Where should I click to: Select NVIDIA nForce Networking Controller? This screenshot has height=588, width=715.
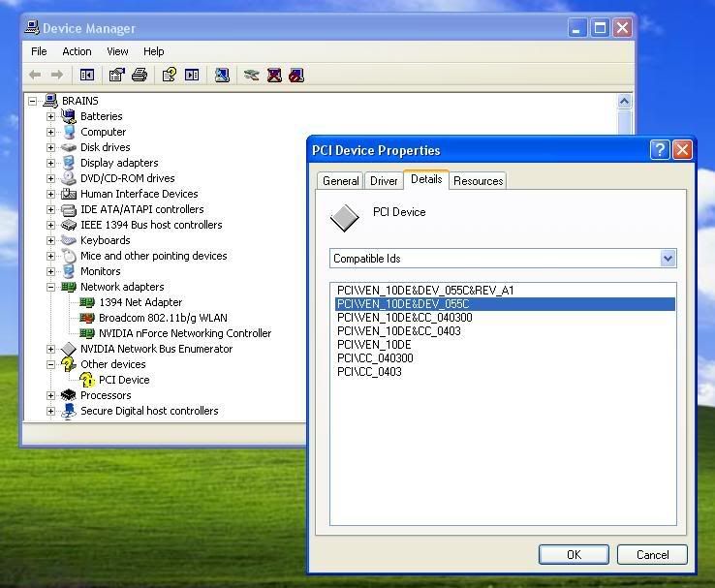click(x=185, y=333)
